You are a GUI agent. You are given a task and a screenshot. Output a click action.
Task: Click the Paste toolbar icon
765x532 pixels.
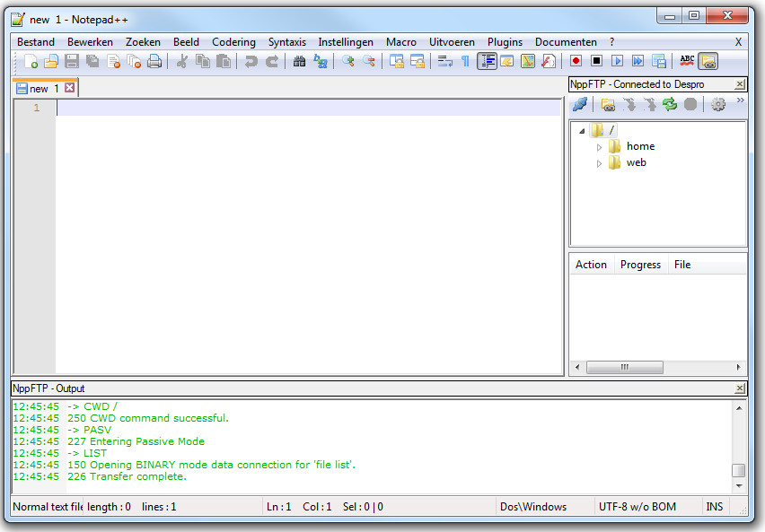tap(223, 61)
